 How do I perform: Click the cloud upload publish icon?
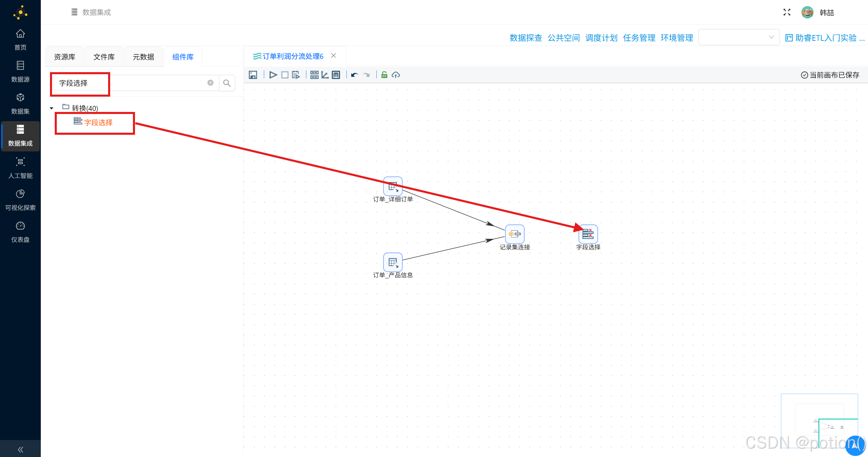coord(396,75)
